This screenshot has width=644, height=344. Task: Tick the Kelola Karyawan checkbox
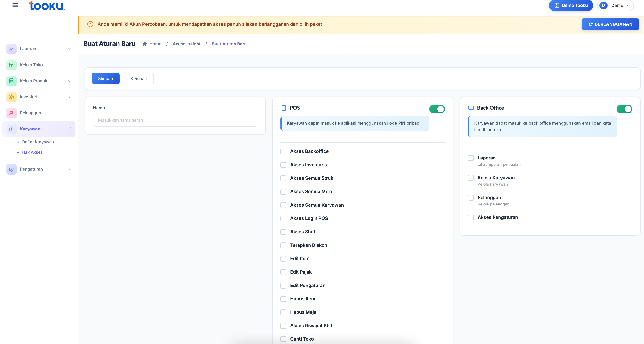471,178
